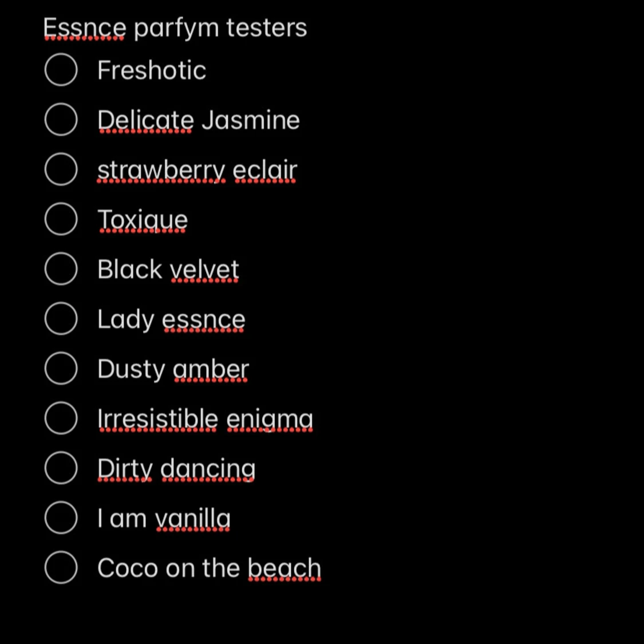Place cursor in Essnce parfym testers title

[175, 28]
